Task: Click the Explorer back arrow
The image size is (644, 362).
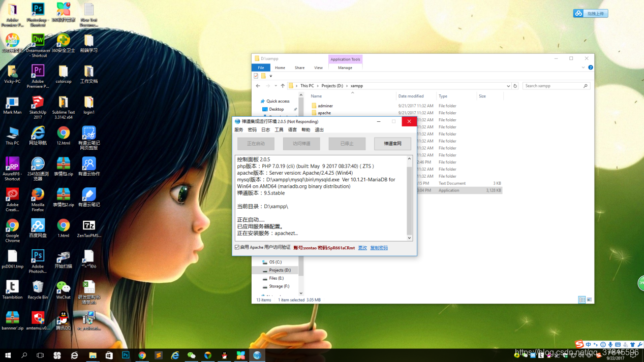Action: pyautogui.click(x=258, y=86)
